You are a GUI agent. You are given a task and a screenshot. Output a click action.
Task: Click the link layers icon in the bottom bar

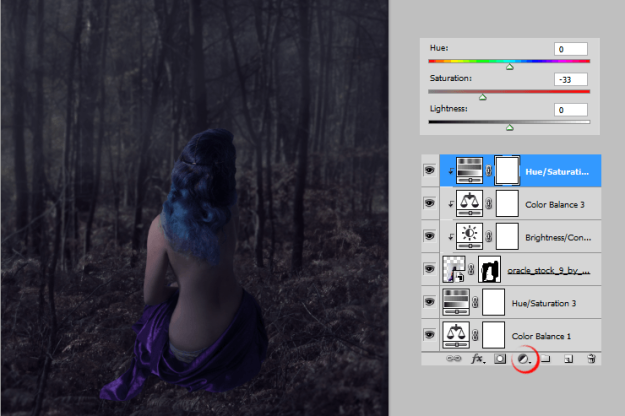pyautogui.click(x=454, y=359)
